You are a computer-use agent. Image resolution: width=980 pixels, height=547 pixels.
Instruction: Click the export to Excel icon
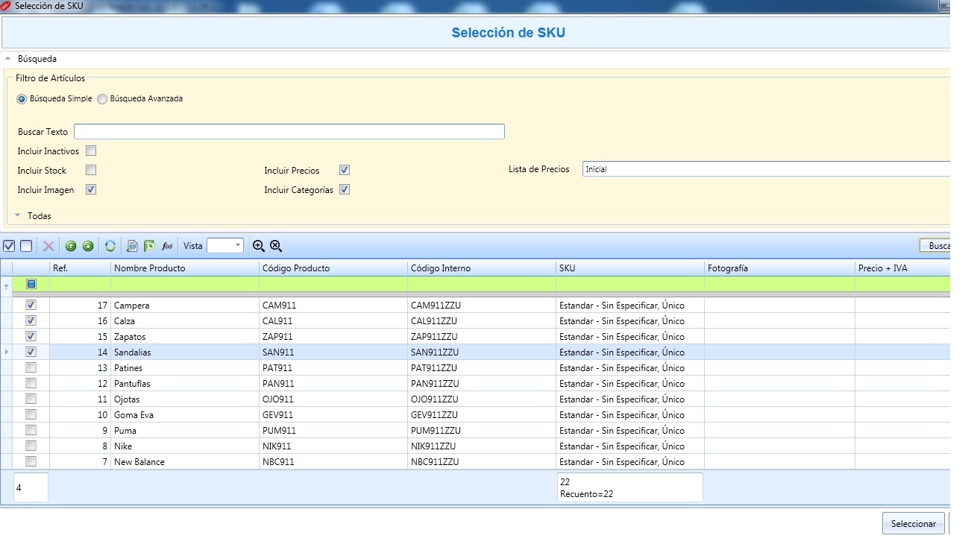(149, 246)
